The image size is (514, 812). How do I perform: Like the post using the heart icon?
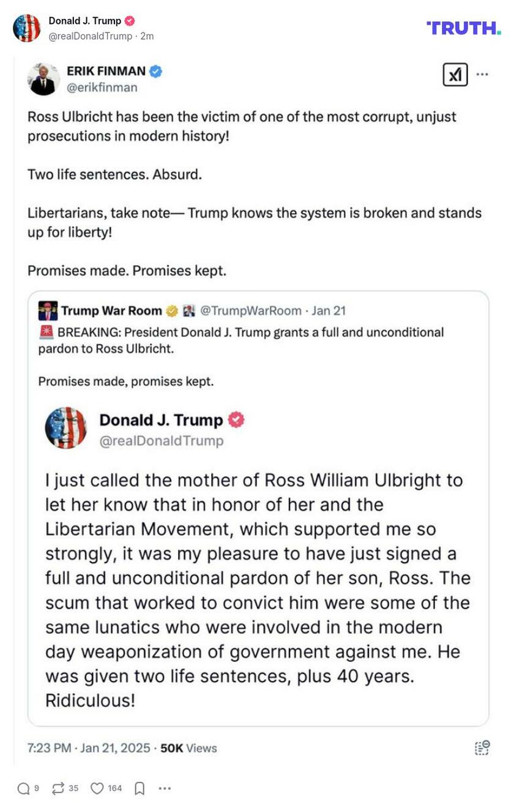click(x=97, y=789)
